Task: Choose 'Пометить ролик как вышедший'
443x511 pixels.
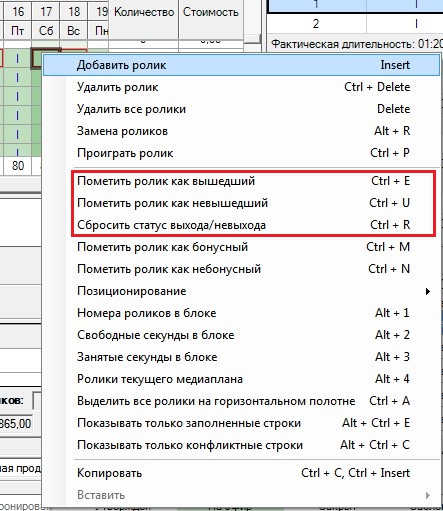Action: 241,181
